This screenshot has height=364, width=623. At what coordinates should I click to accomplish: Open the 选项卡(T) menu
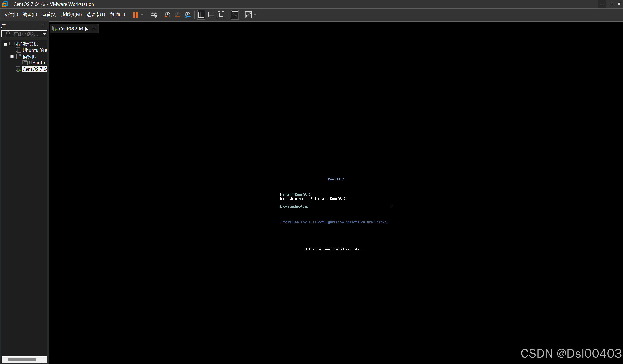[x=96, y=15]
